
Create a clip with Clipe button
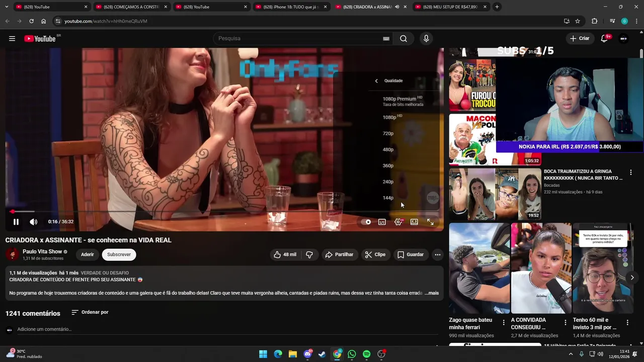tap(375, 255)
